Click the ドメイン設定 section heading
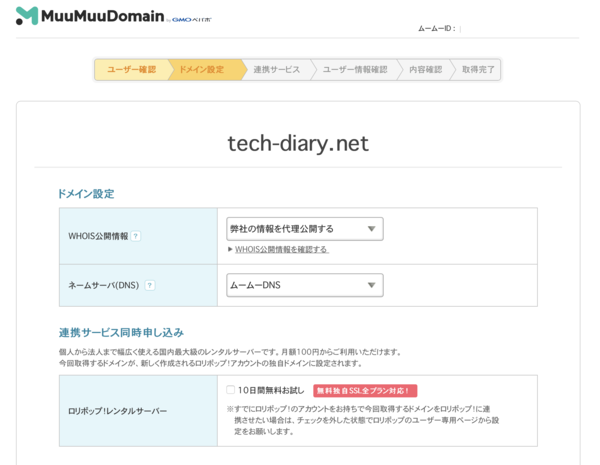600x465 pixels. [x=86, y=194]
